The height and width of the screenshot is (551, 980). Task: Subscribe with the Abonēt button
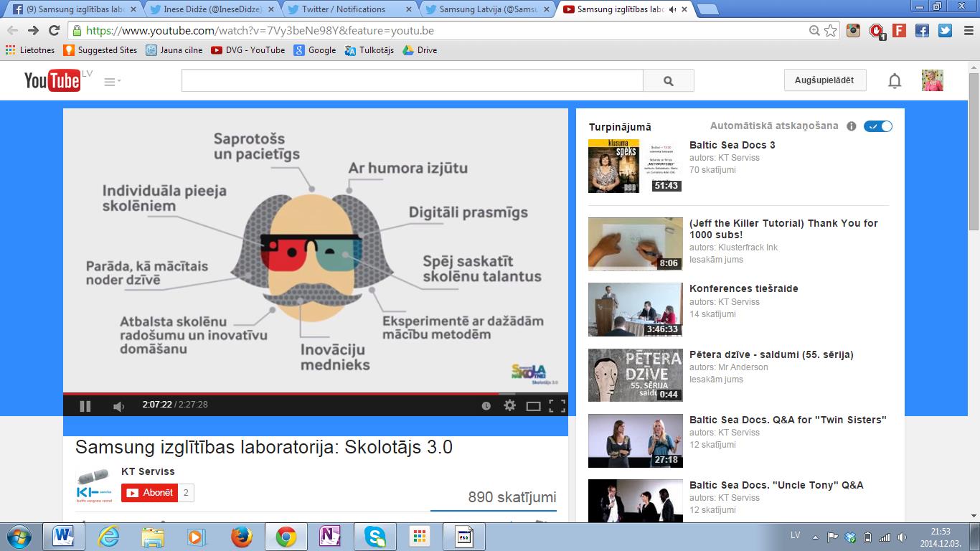coord(149,493)
